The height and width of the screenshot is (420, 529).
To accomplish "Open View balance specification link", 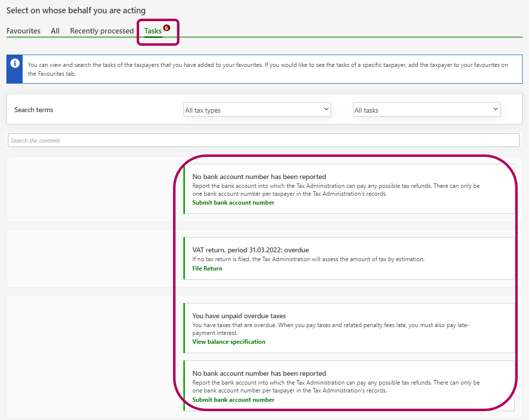I will [229, 342].
